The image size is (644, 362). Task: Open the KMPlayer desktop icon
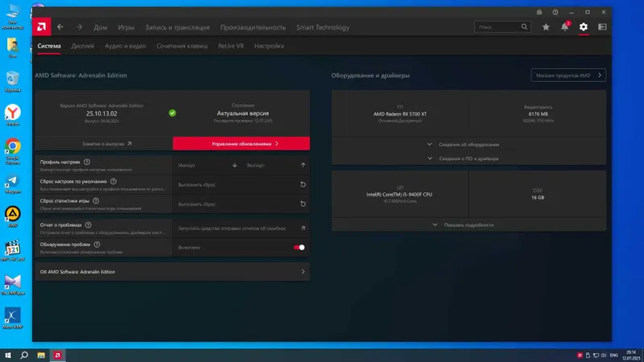pyautogui.click(x=13, y=285)
